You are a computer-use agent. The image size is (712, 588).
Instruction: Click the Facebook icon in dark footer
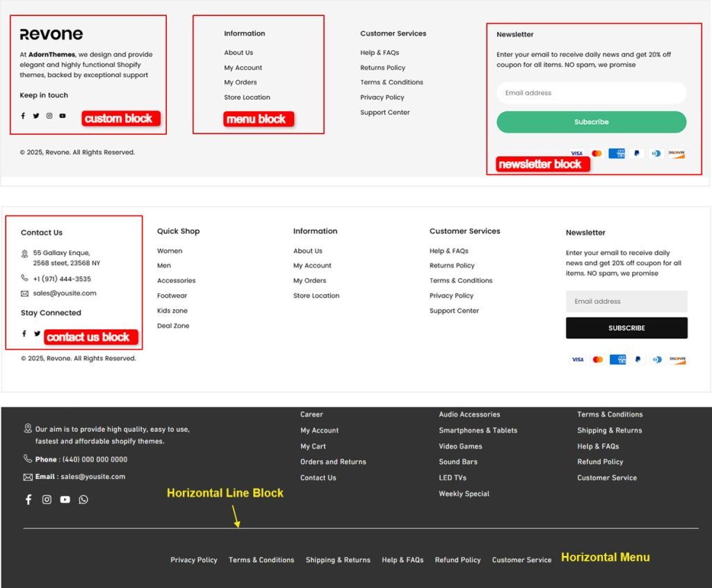29,500
